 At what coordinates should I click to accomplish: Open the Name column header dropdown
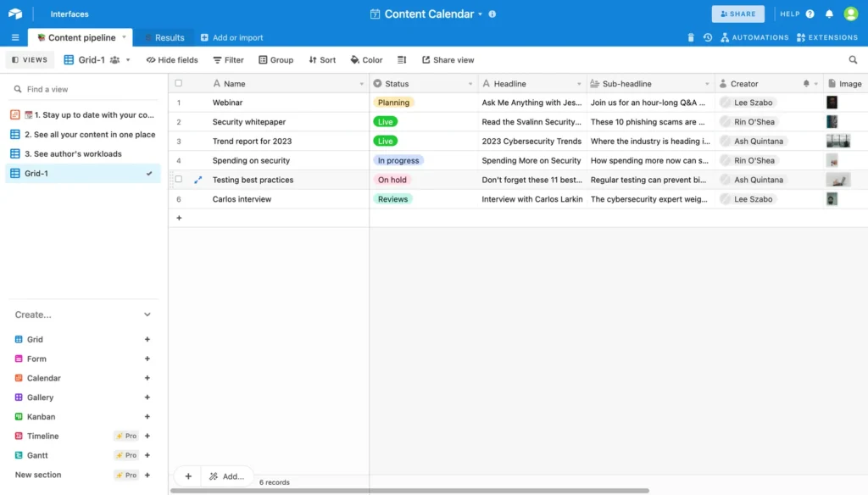click(x=359, y=82)
